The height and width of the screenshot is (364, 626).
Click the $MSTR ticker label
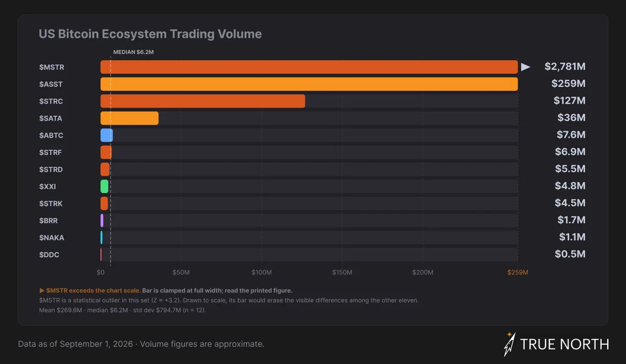tap(52, 67)
